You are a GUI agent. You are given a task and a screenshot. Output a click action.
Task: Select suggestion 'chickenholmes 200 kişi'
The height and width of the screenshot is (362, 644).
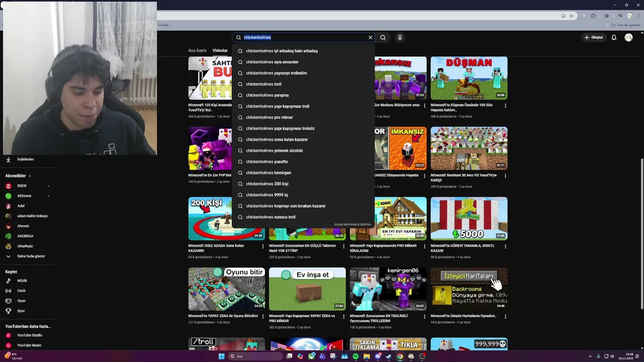(303, 184)
